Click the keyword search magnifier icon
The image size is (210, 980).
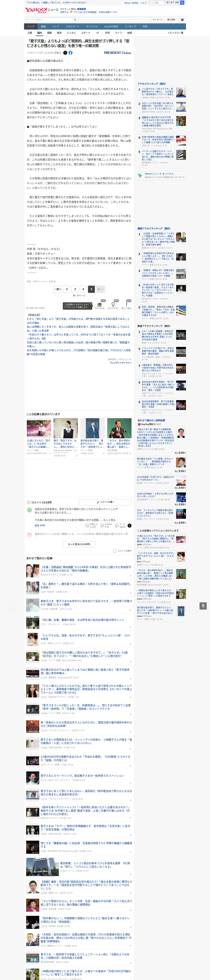click(75, 19)
